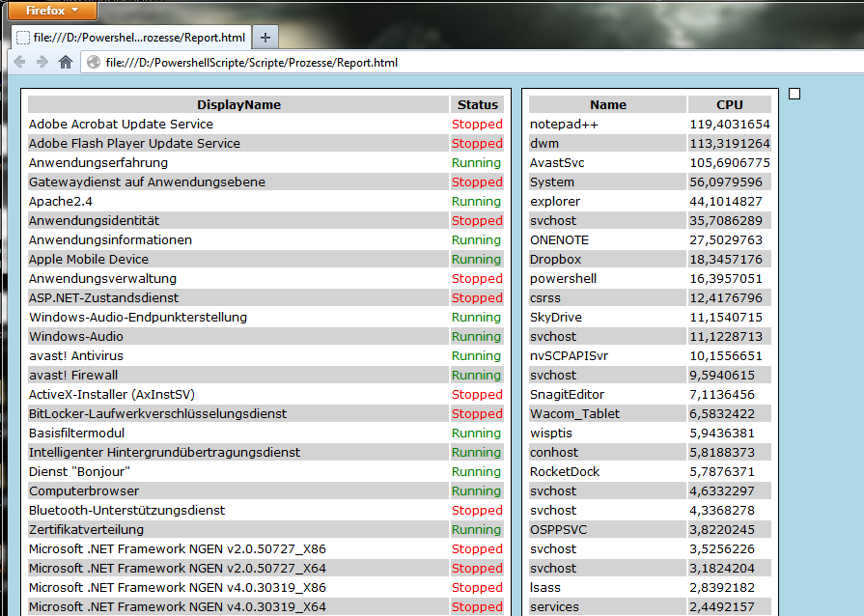This screenshot has width=864, height=616.
Task: Open the Firefox application menu
Action: tap(53, 11)
